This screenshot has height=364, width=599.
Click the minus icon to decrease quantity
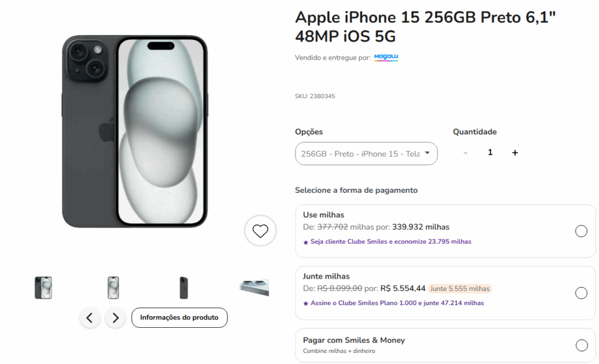pyautogui.click(x=465, y=152)
